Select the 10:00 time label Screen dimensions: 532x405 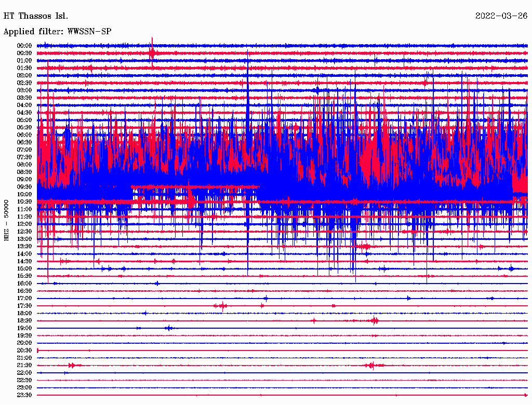click(x=24, y=194)
